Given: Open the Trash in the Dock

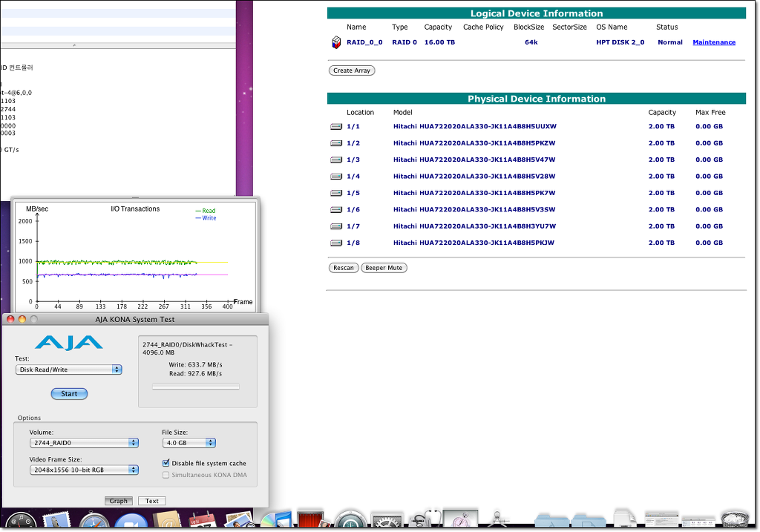Looking at the screenshot, I should click(x=736, y=519).
